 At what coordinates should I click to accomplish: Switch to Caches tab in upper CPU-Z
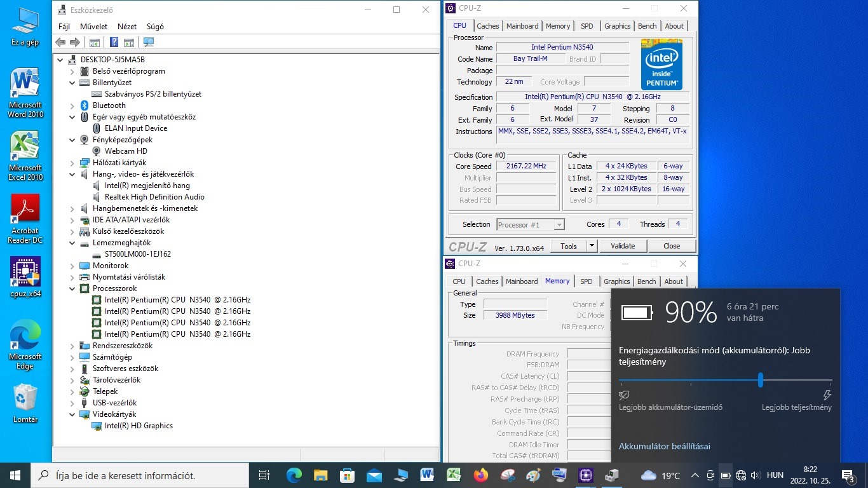pos(488,26)
